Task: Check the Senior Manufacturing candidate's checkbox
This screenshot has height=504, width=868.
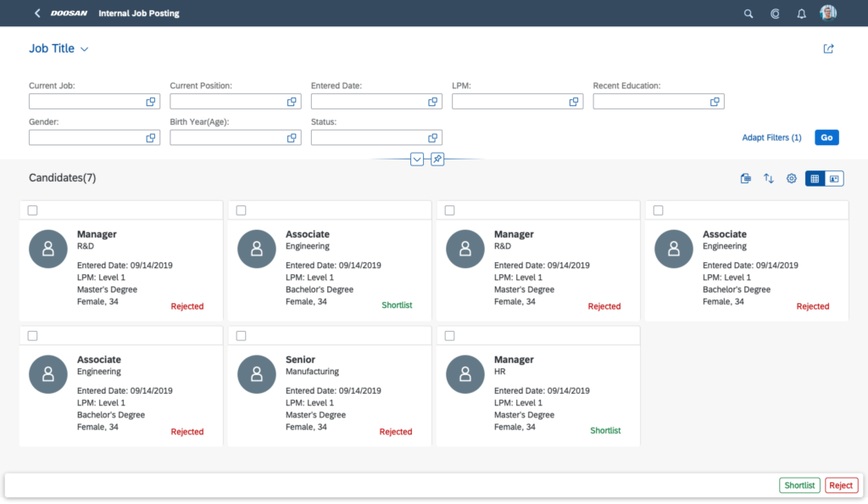Action: 240,335
